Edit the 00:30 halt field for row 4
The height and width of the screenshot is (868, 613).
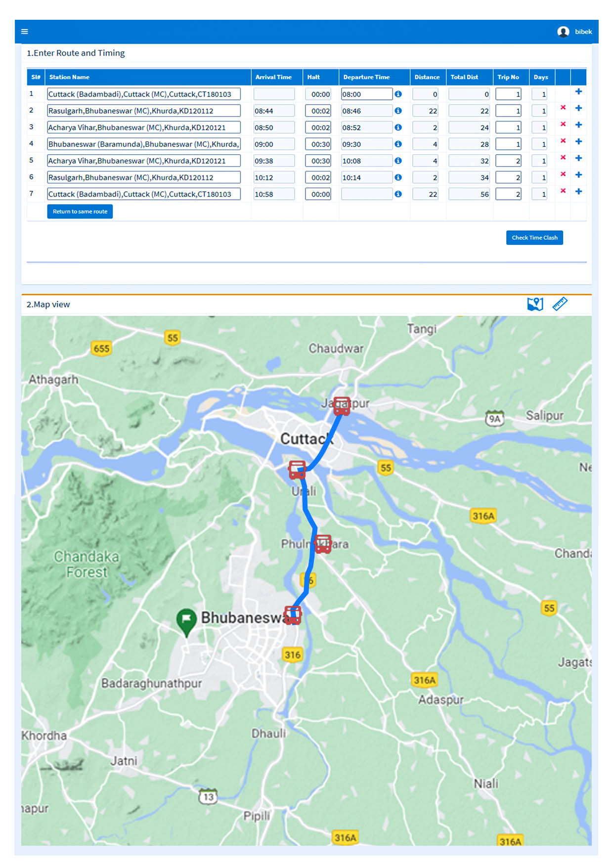pyautogui.click(x=318, y=144)
